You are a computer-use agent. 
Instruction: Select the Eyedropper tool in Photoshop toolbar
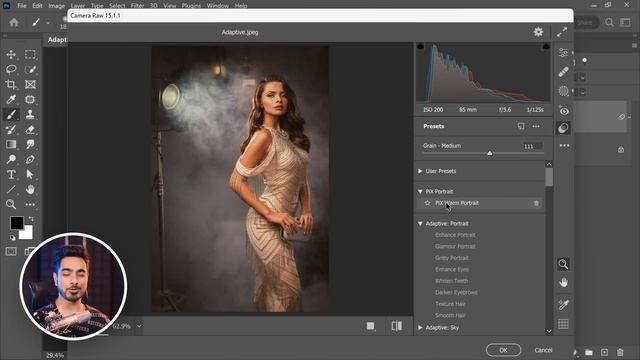11,100
